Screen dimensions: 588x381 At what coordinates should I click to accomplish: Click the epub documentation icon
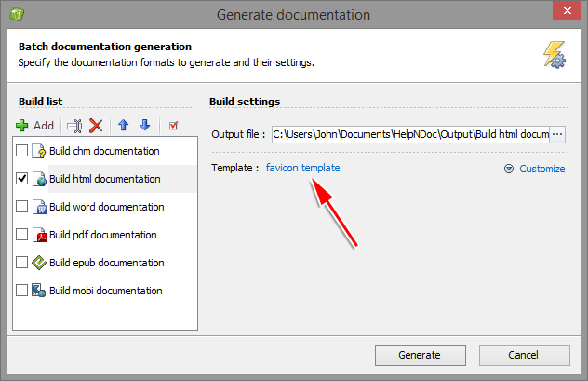39,263
